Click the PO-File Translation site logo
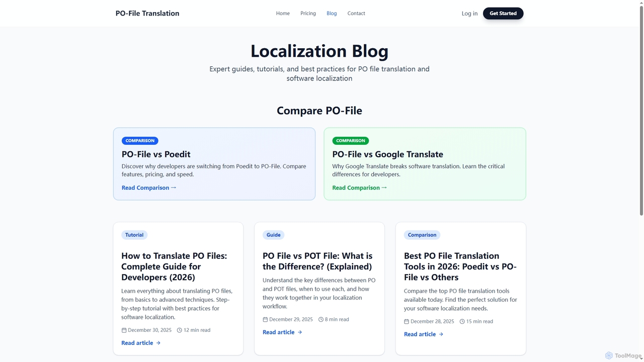 pyautogui.click(x=147, y=14)
